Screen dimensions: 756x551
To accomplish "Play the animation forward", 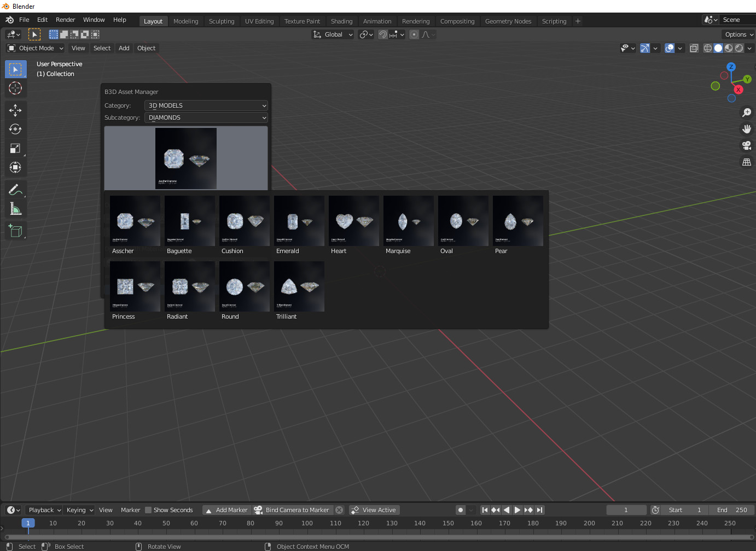I will coord(517,510).
